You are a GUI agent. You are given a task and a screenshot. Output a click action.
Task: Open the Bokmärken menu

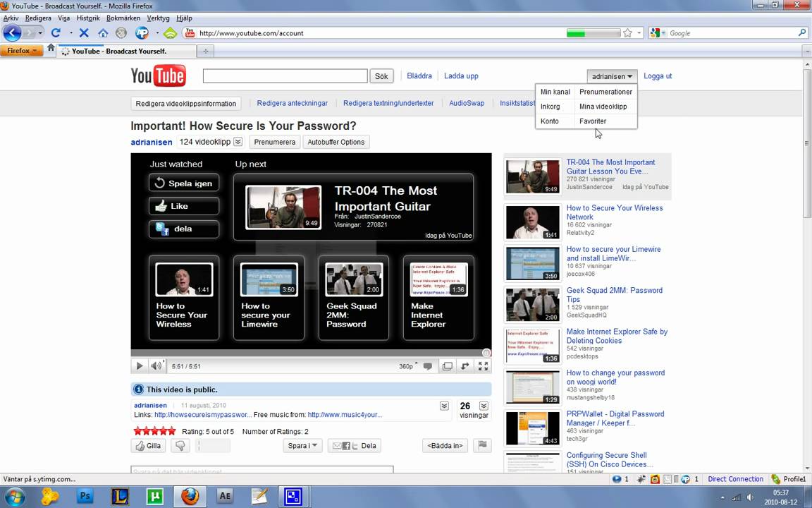point(123,18)
